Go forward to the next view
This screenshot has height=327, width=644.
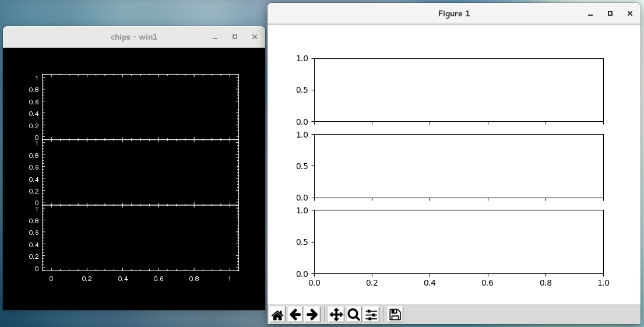click(x=312, y=315)
